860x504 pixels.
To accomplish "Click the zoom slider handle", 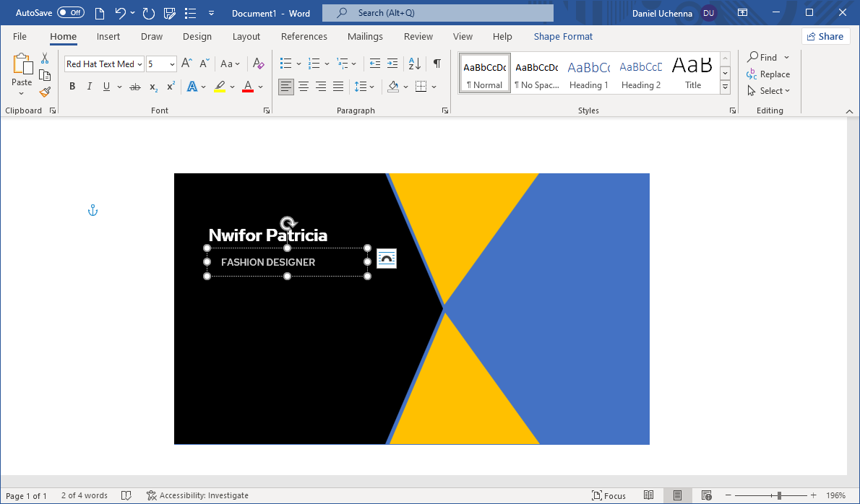I will pyautogui.click(x=779, y=495).
